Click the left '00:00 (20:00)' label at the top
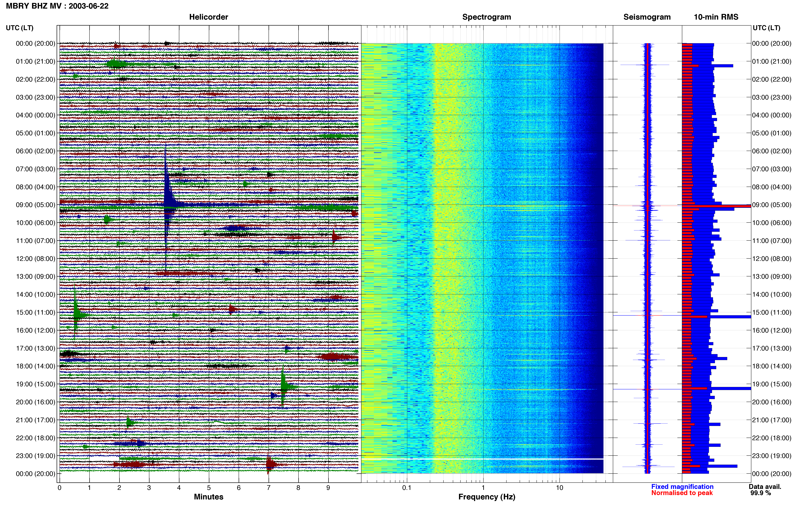Image resolution: width=812 pixels, height=508 pixels. tap(36, 44)
